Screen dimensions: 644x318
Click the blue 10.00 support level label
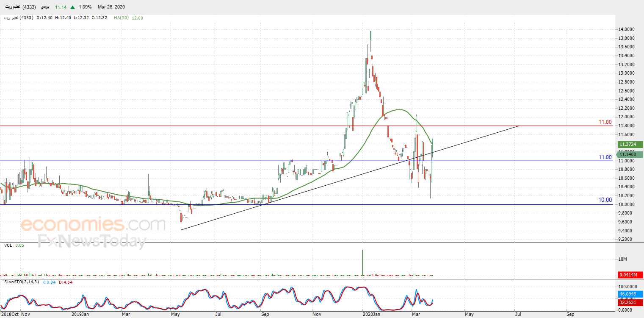(605, 200)
